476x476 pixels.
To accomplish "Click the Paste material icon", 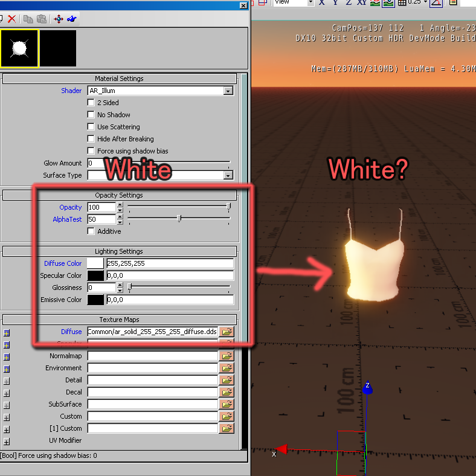I will coord(41,19).
